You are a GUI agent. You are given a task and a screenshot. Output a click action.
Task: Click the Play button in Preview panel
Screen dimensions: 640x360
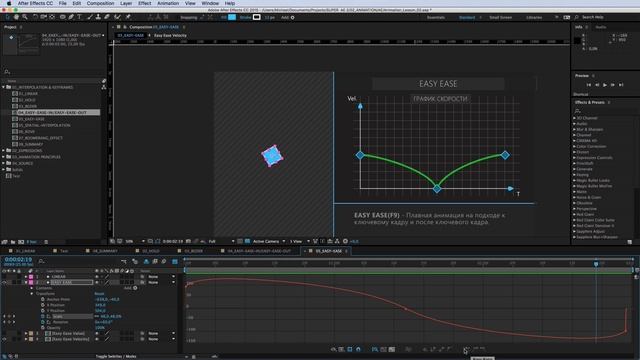(605, 85)
